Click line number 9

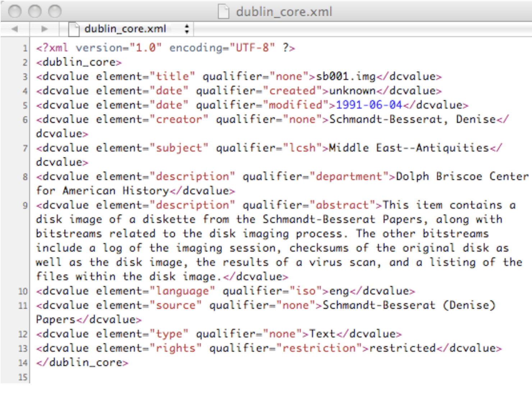tap(24, 205)
